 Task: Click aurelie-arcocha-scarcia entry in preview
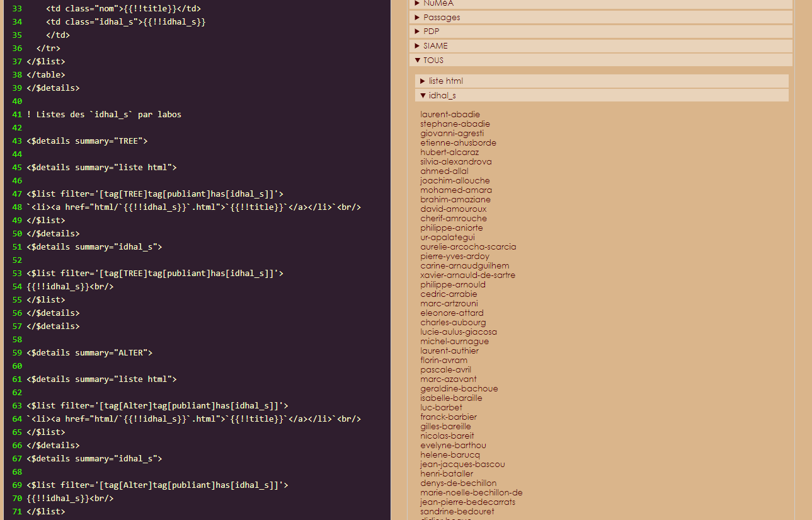point(468,247)
